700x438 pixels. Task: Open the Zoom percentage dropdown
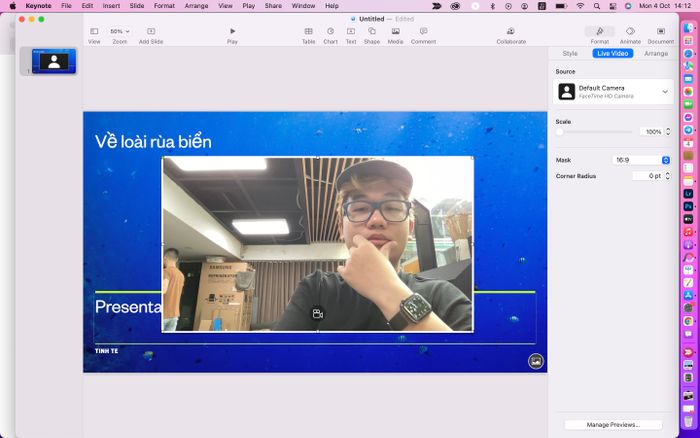pyautogui.click(x=120, y=31)
